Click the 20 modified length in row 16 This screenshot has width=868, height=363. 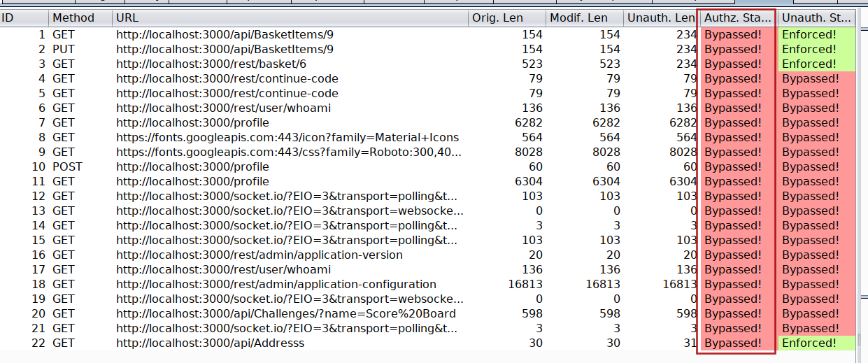tap(613, 255)
